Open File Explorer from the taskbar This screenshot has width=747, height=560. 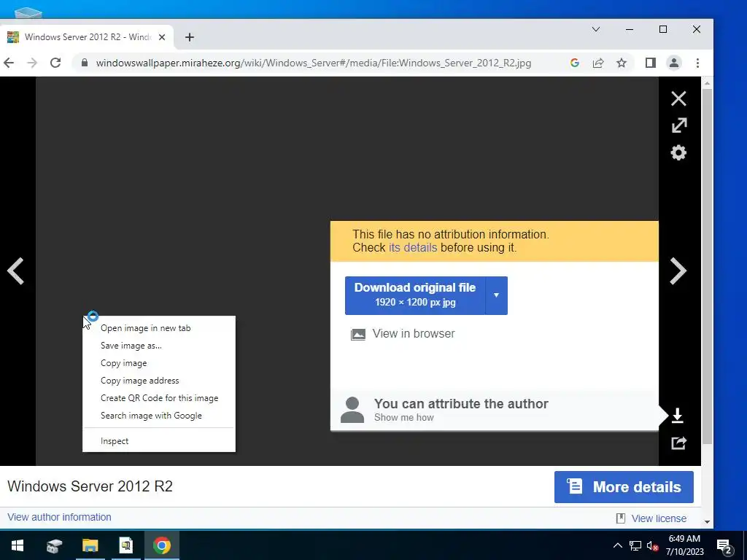90,545
